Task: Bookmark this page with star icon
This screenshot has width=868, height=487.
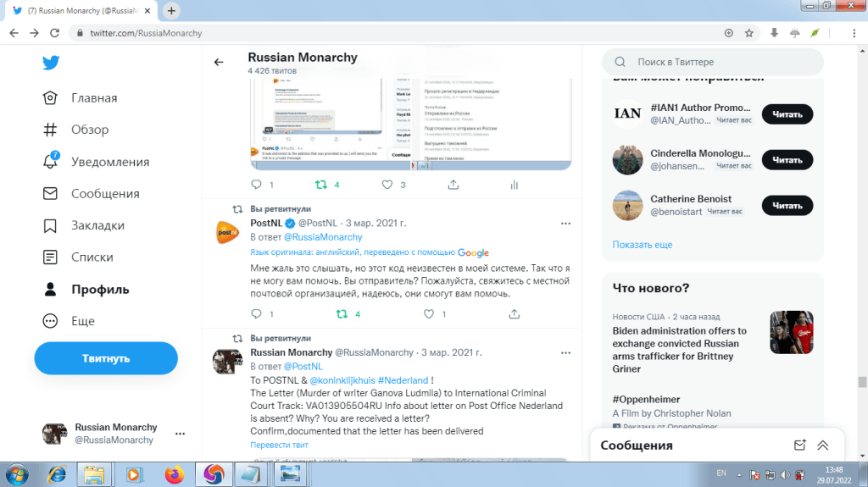Action: point(749,33)
